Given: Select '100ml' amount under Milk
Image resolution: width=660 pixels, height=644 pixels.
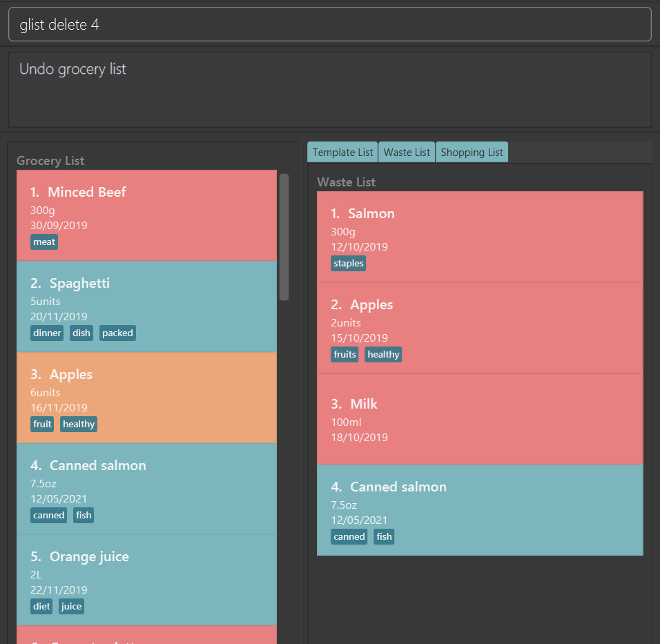Looking at the screenshot, I should click(x=347, y=422).
